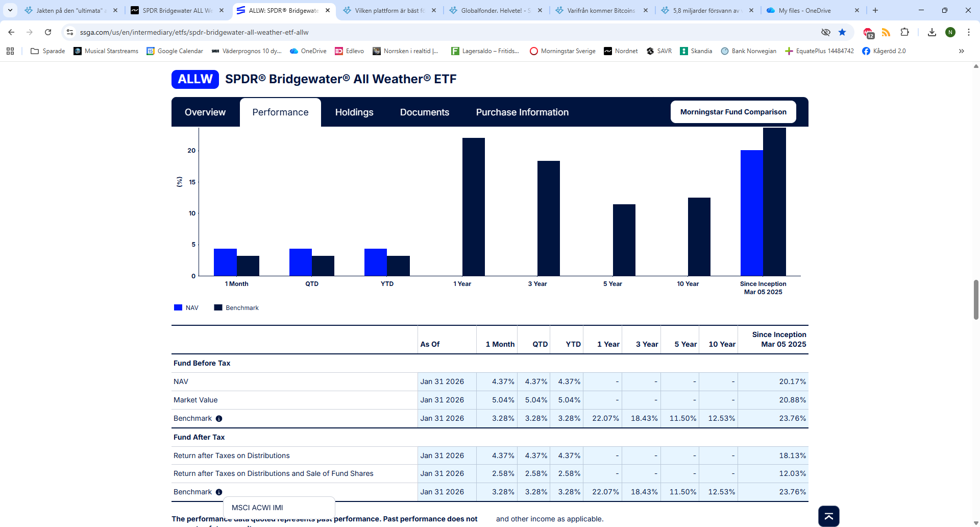Viewport: 980px width, 527px height.
Task: Click the scroll-to-top arrow button
Action: point(828,516)
